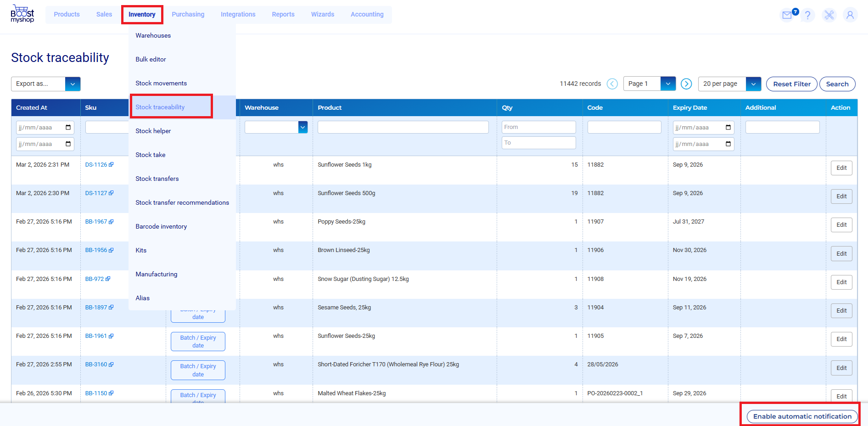868x426 pixels.
Task: Open the tools settings icon
Action: tap(829, 15)
